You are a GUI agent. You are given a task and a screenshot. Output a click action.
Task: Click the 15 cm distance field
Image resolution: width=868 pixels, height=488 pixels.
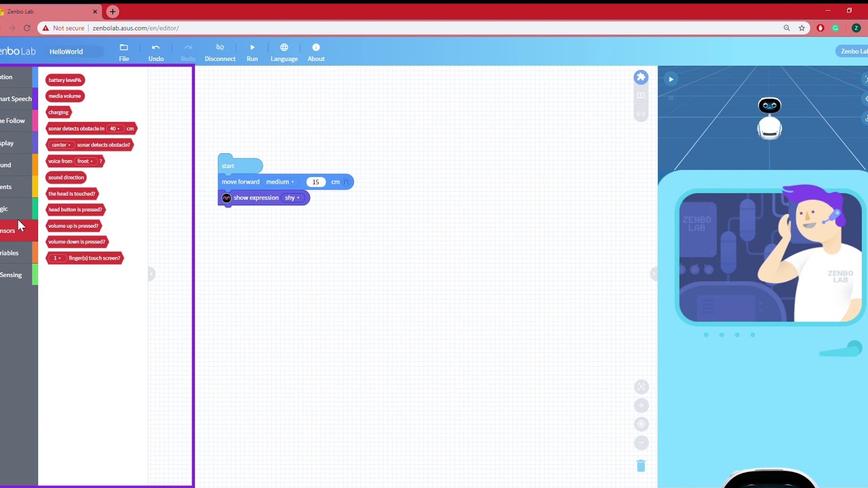(x=315, y=182)
